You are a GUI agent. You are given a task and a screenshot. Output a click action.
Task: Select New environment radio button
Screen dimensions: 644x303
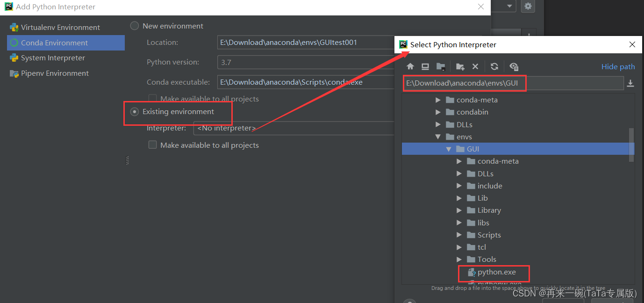(135, 26)
